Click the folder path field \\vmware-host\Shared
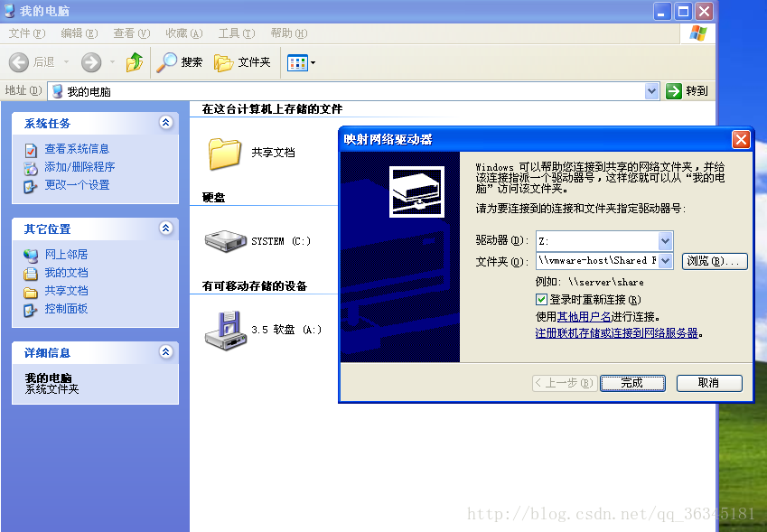767x532 pixels. tap(597, 261)
